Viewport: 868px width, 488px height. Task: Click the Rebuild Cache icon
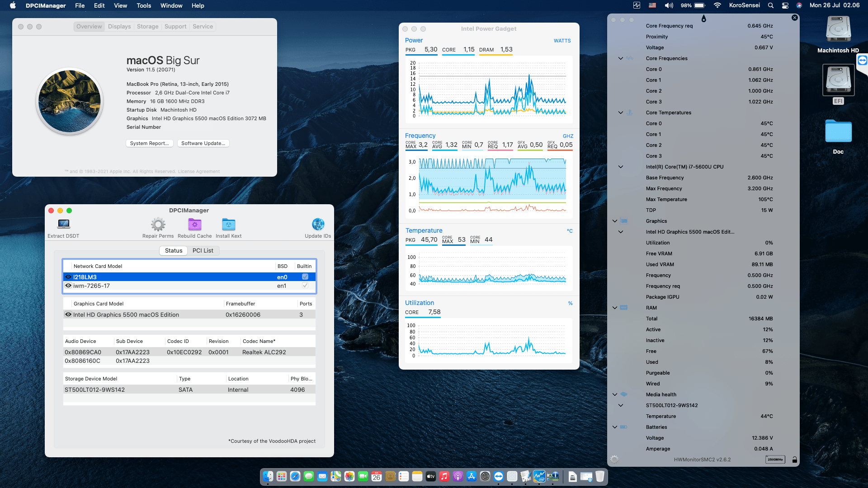click(195, 224)
